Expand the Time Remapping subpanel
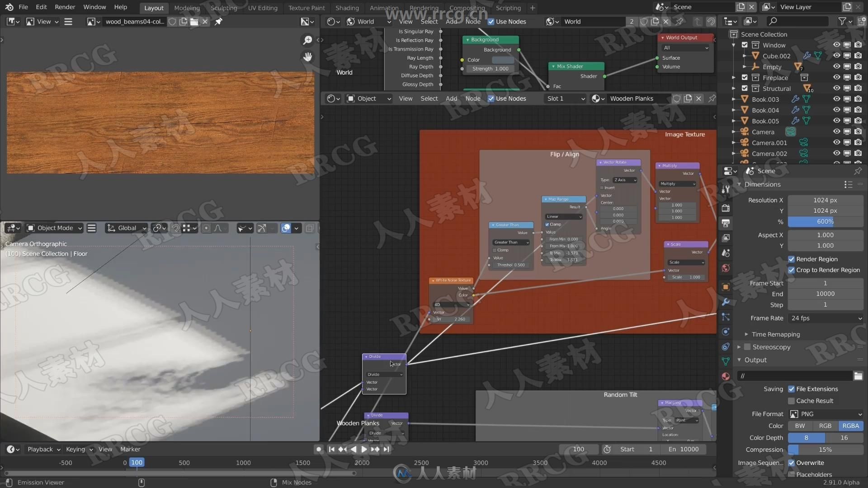The height and width of the screenshot is (488, 868). pos(746,334)
